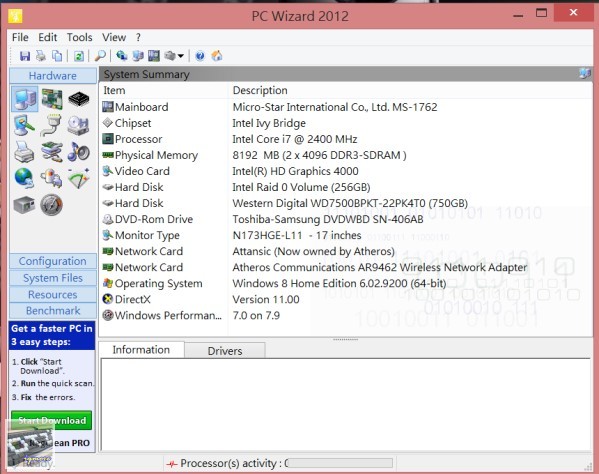This screenshot has width=599, height=474.
Task: Select the Devices stacked-cards icon
Action: coord(52,152)
